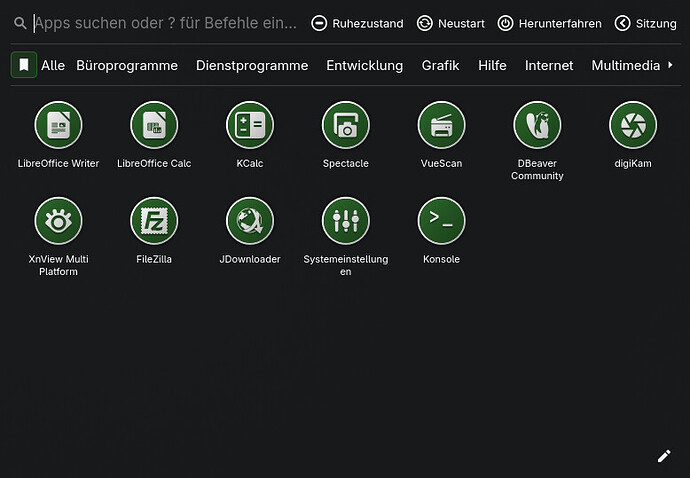Launch VueScan scanner app
690x478 pixels.
click(x=441, y=126)
